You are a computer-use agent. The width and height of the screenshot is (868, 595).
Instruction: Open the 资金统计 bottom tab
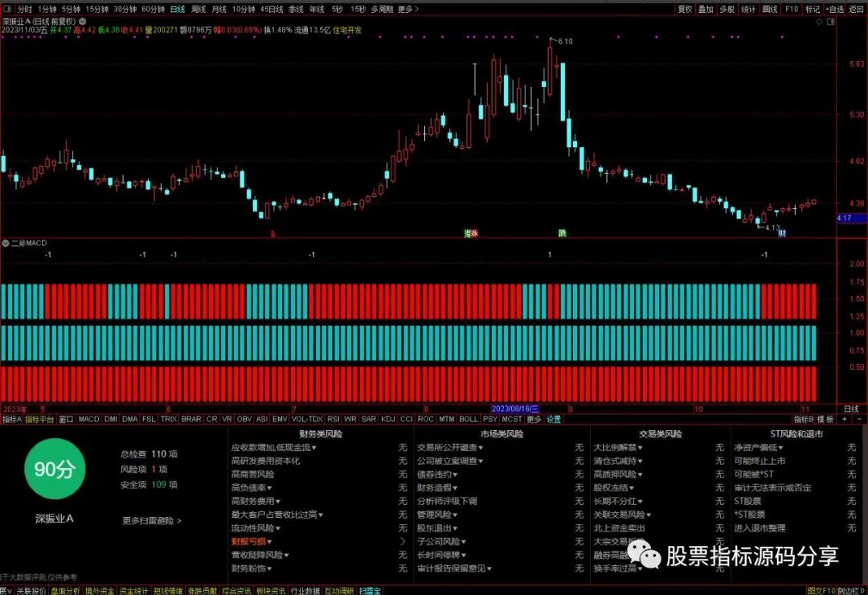click(133, 590)
